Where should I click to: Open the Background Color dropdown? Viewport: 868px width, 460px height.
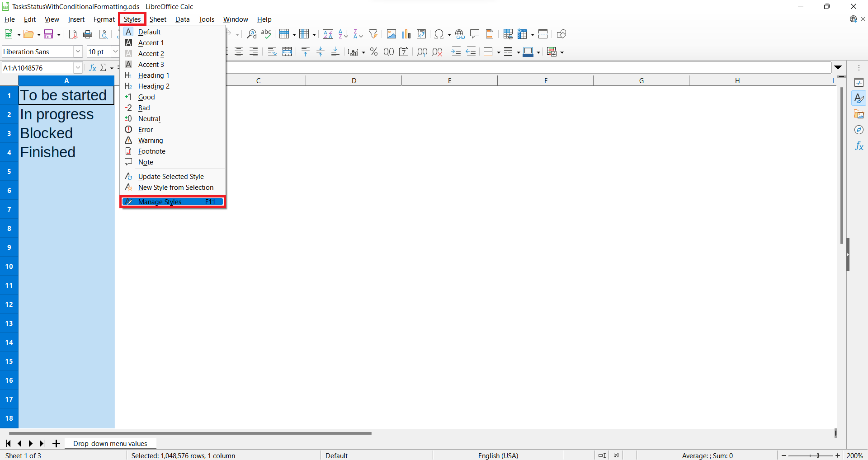(x=538, y=52)
